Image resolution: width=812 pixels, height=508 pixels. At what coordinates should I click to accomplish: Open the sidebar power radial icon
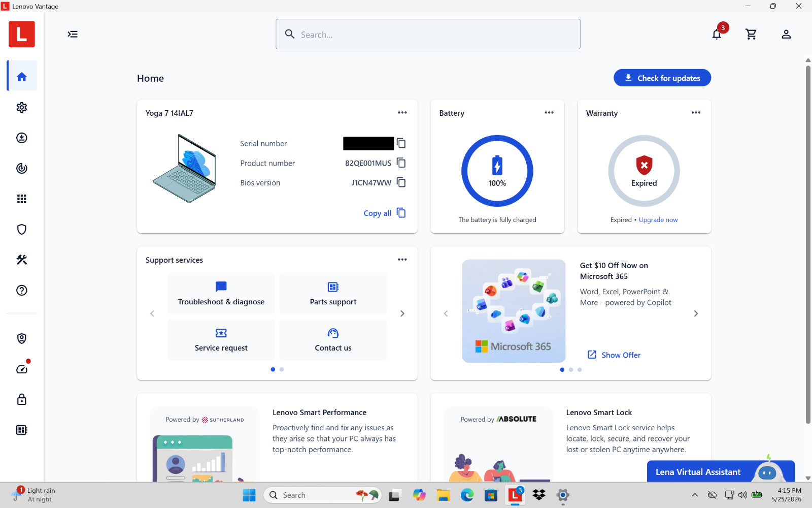[22, 168]
